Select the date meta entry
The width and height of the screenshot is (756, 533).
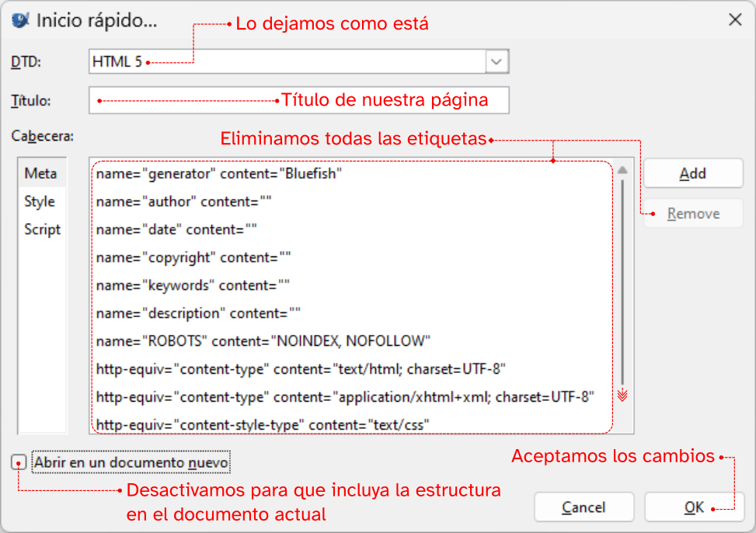coord(176,229)
